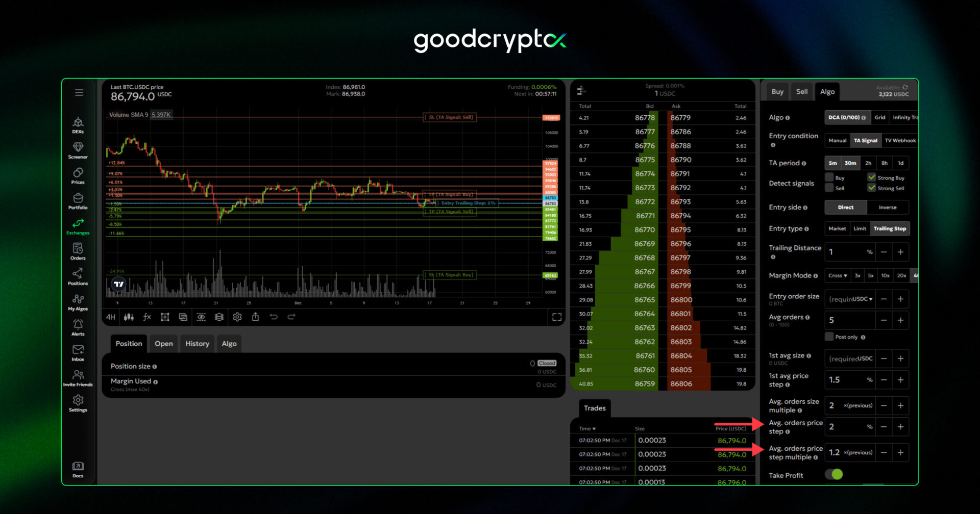The image size is (980, 514).
Task: Open the Screener sidebar icon
Action: [x=78, y=149]
